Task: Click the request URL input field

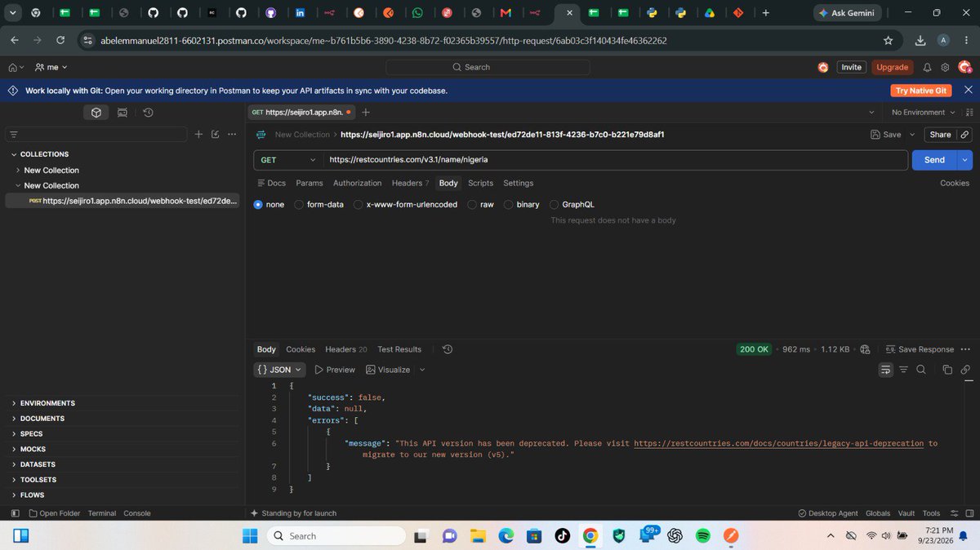Action: (x=616, y=160)
